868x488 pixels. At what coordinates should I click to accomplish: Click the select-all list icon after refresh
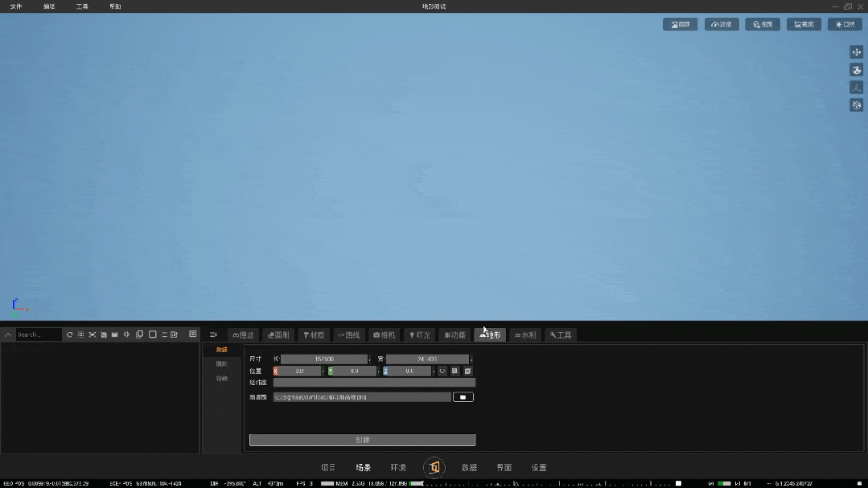(x=80, y=334)
